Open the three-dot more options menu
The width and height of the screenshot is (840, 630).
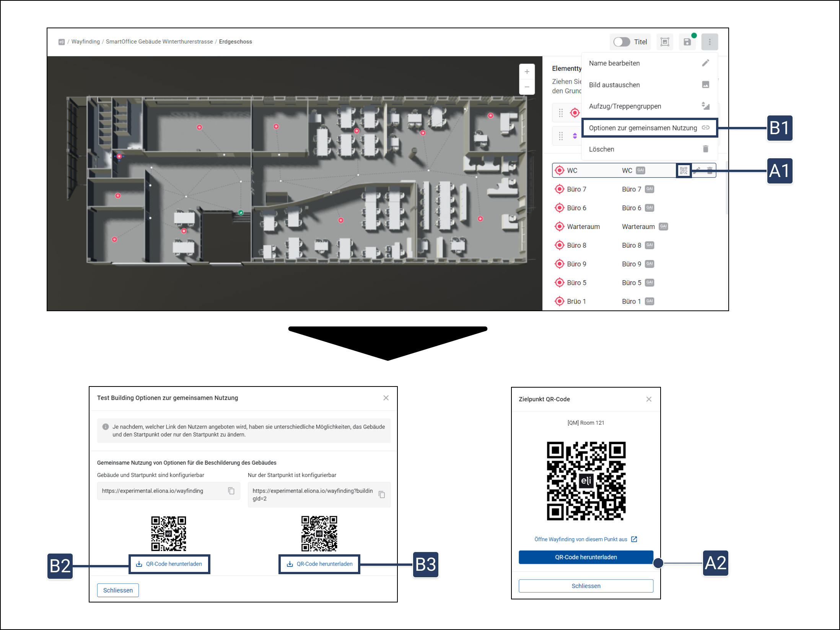pyautogui.click(x=709, y=42)
